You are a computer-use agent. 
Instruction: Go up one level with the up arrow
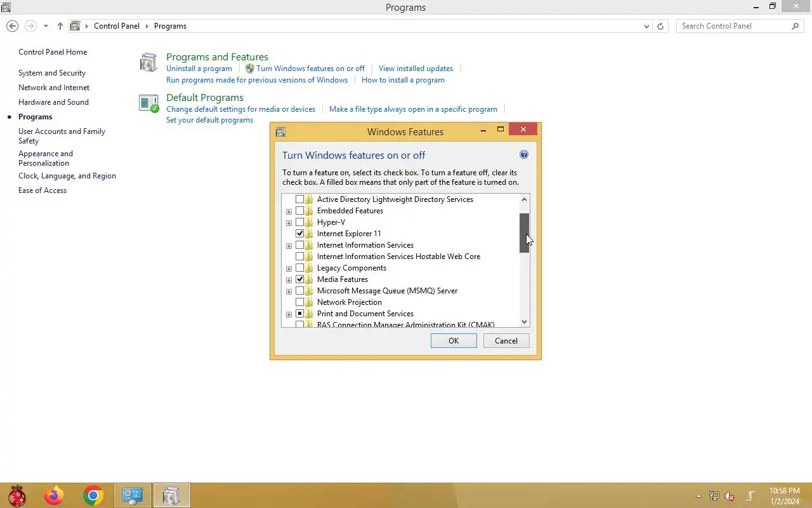[60, 26]
